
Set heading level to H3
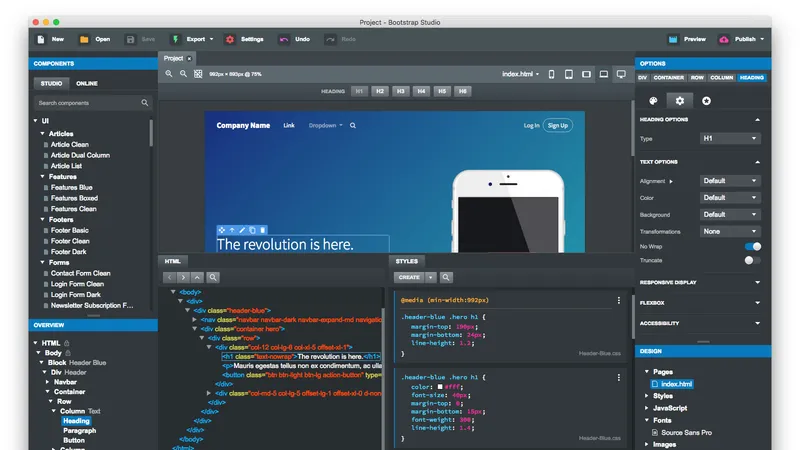point(401,91)
